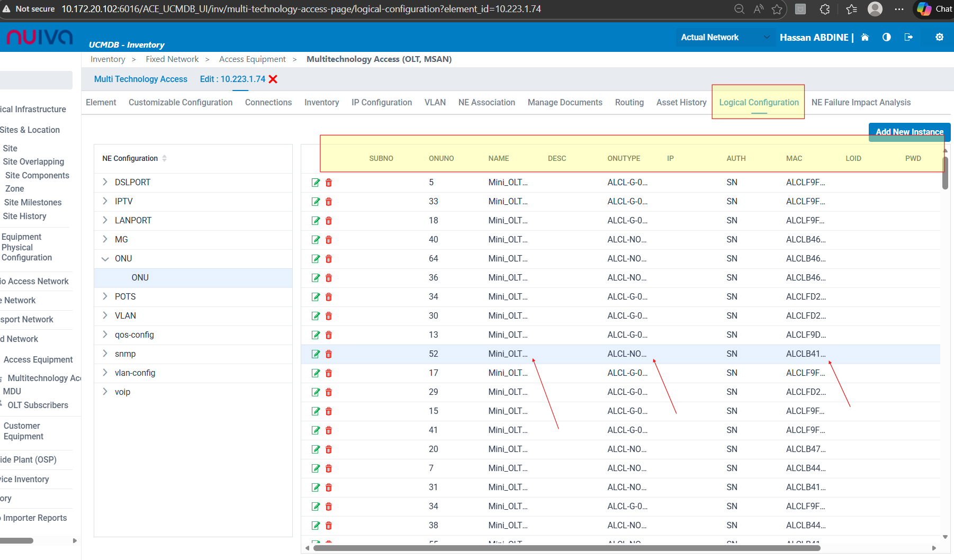Screen dimensions: 954x560
Task: Open settings gear in top bar
Action: click(939, 37)
